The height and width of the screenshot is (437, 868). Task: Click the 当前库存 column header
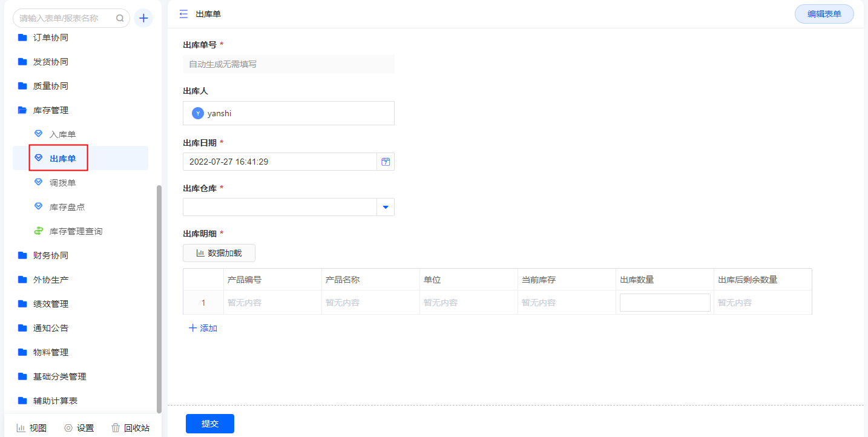pyautogui.click(x=567, y=280)
